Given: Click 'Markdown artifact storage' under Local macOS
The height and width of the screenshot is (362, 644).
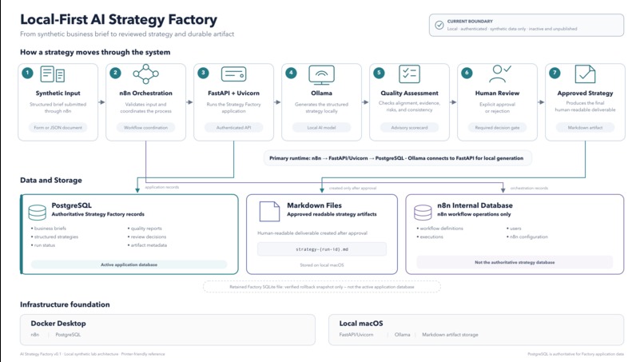Looking at the screenshot, I should tap(450, 335).
